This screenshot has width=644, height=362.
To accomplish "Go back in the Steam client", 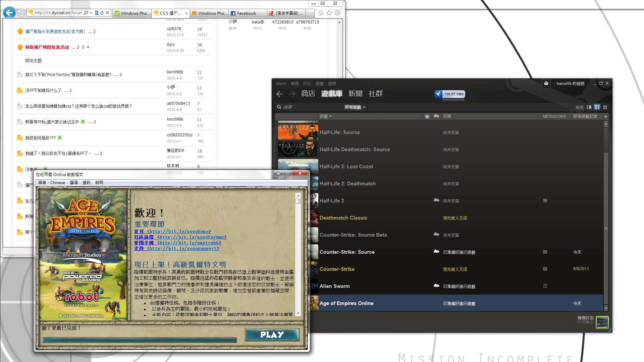I will pyautogui.click(x=280, y=94).
